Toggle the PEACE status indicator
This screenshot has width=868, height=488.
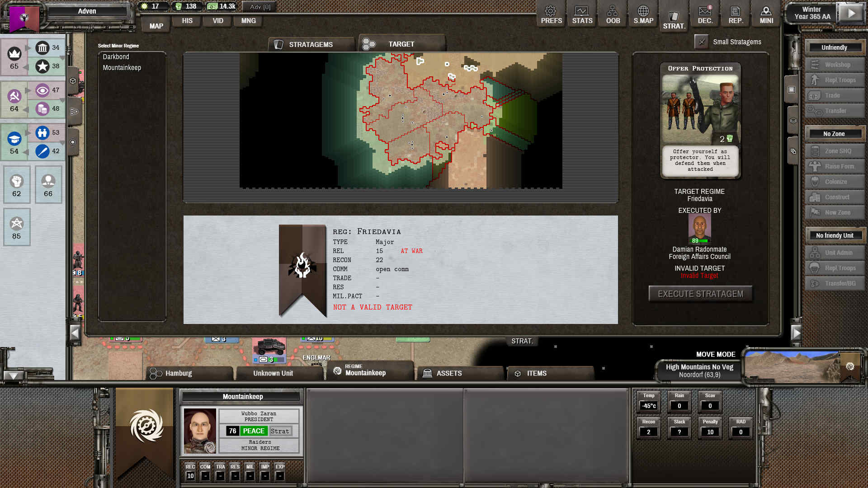[253, 431]
